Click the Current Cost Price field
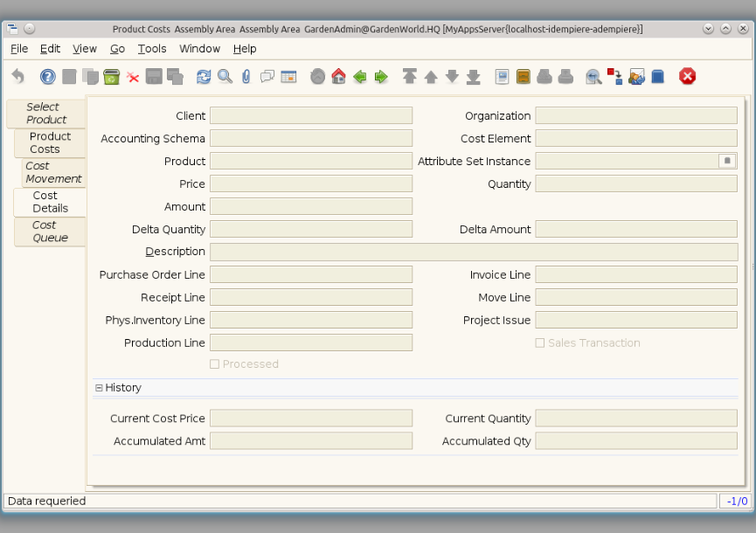This screenshot has width=756, height=533. (x=311, y=419)
